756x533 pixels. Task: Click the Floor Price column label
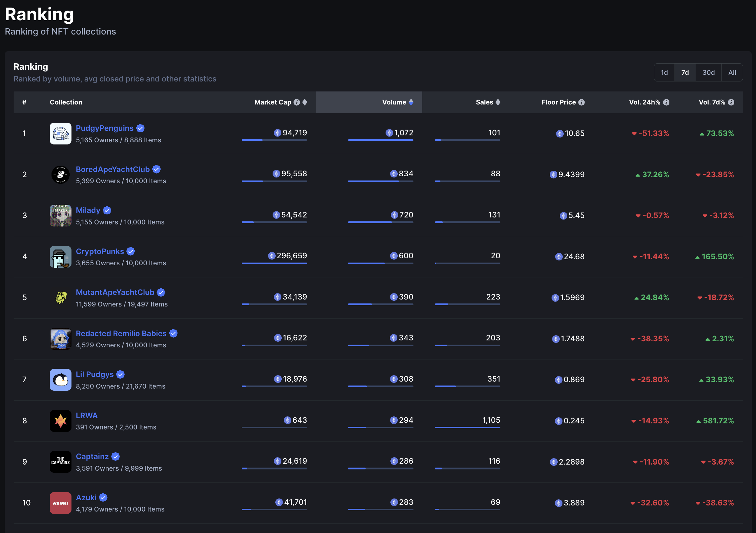click(559, 102)
